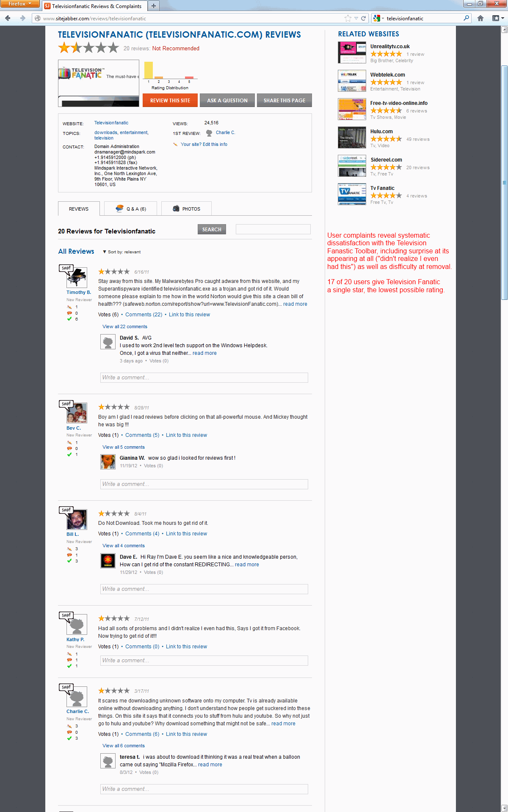Open Comments (22) on Timothy B.'s review
The image size is (508, 812).
(x=144, y=315)
